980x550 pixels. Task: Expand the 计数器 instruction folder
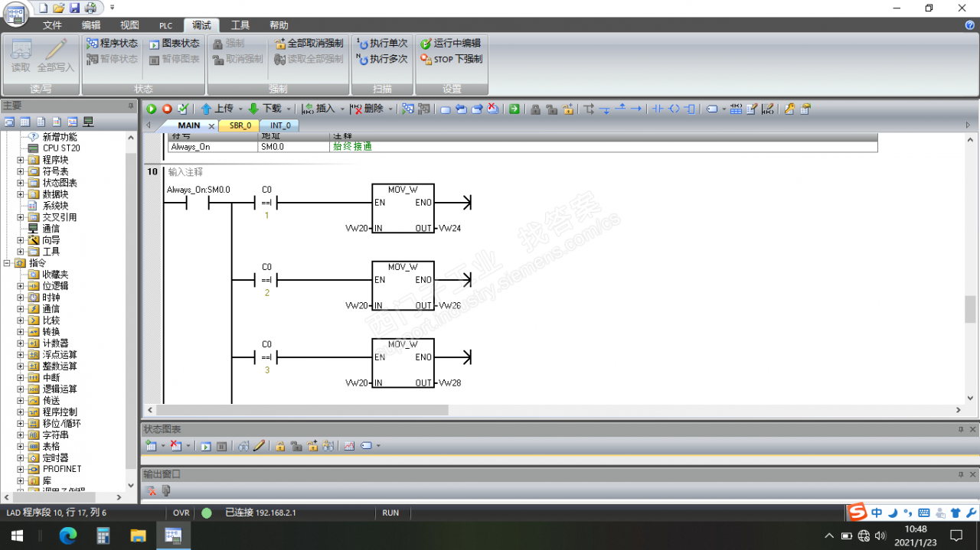[x=21, y=343]
